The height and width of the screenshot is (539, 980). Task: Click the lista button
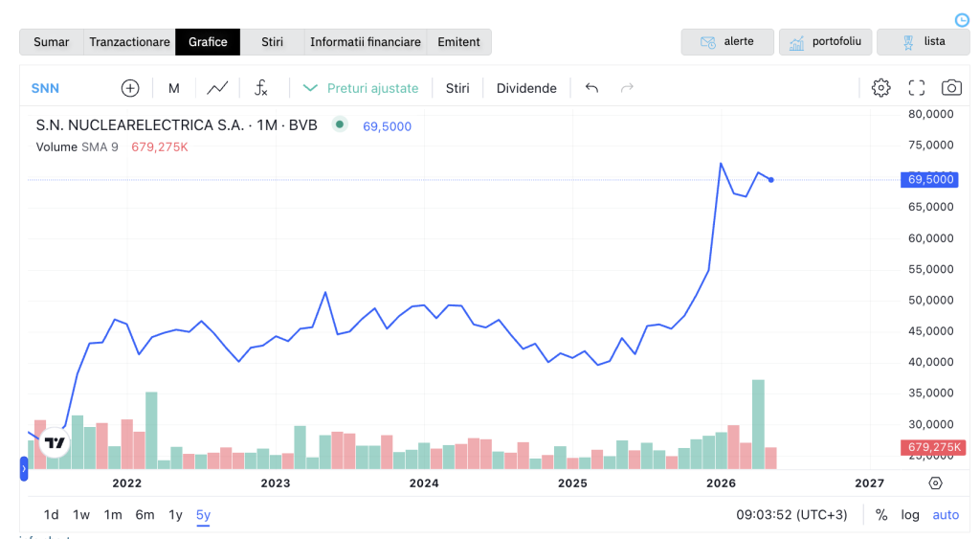[924, 42]
